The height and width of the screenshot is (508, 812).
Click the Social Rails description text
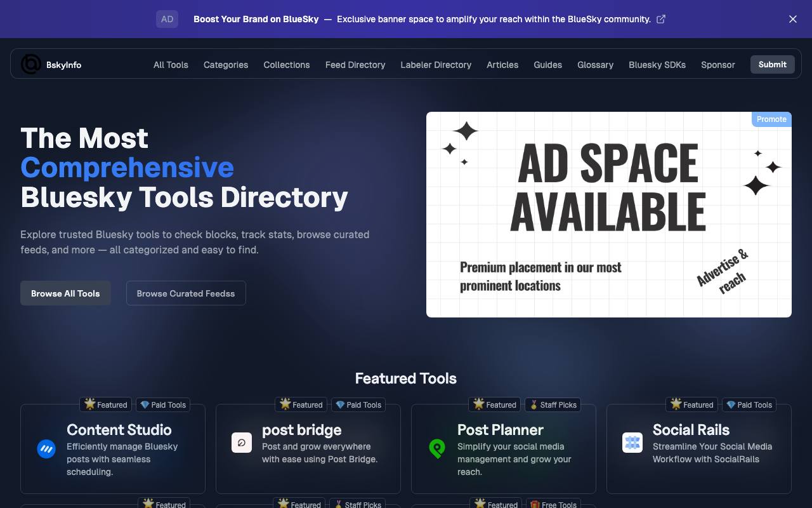(712, 453)
